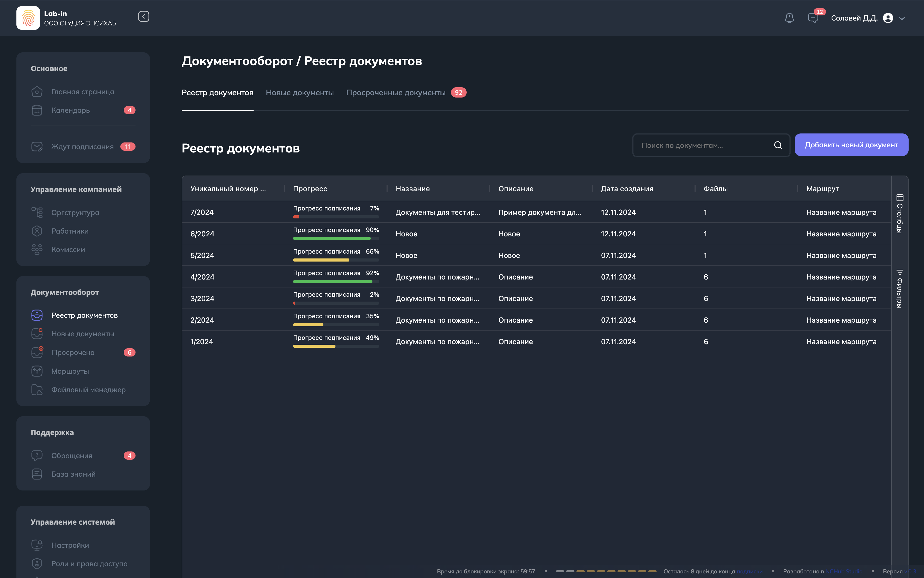The width and height of the screenshot is (924, 578).
Task: Click the progress bar of document 6/2024
Action: pyautogui.click(x=336, y=238)
